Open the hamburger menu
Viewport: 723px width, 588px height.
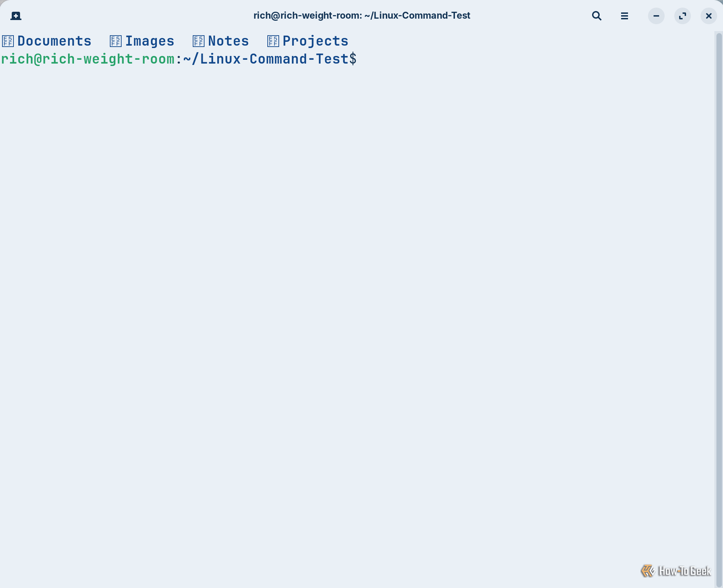point(624,16)
